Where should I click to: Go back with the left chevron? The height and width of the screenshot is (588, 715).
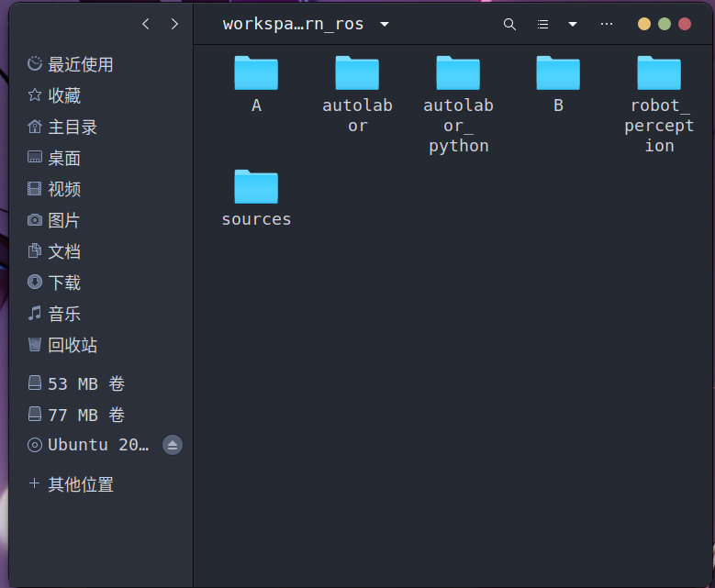(x=145, y=24)
